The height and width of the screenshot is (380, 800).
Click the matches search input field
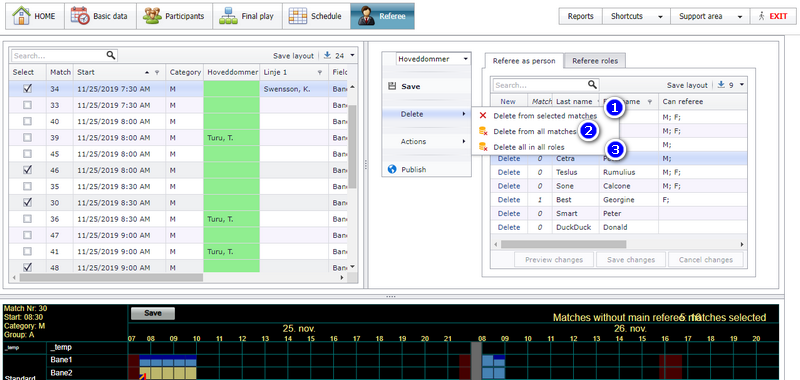click(59, 55)
